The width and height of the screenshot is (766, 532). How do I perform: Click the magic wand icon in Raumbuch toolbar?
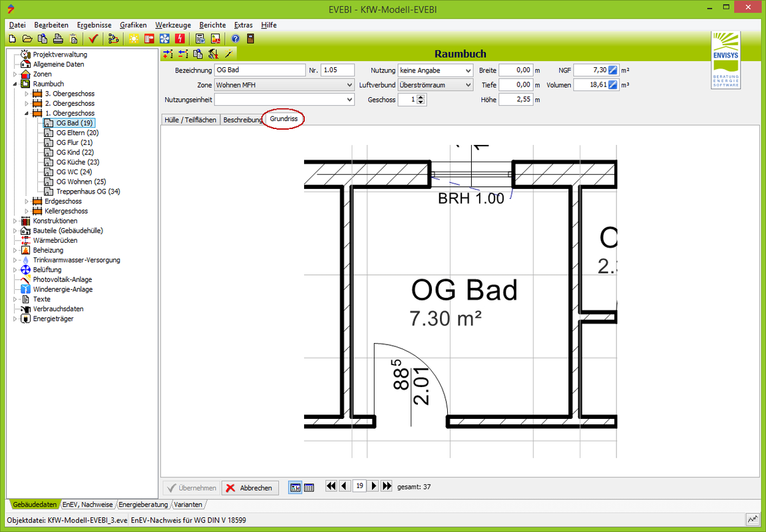click(228, 54)
